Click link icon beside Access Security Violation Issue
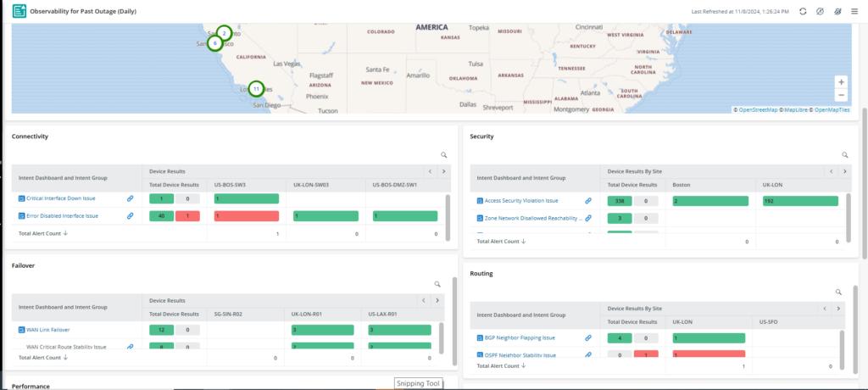868x390 pixels. point(588,201)
